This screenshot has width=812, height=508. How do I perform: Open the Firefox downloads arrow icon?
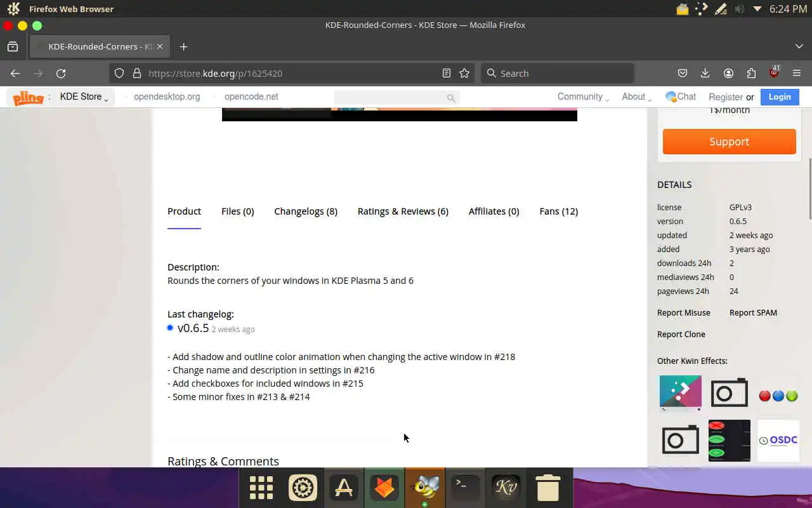pyautogui.click(x=705, y=73)
